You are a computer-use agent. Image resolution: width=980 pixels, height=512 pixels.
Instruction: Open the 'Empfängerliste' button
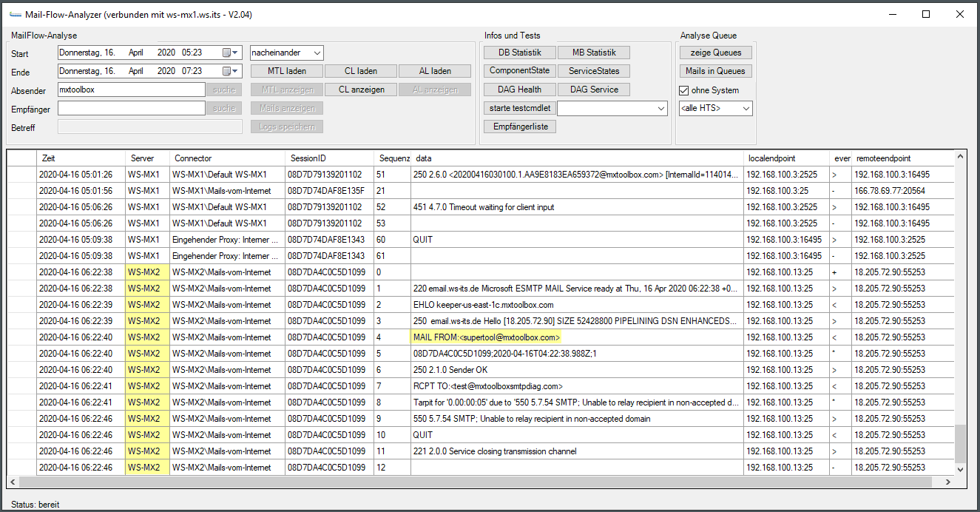point(520,127)
